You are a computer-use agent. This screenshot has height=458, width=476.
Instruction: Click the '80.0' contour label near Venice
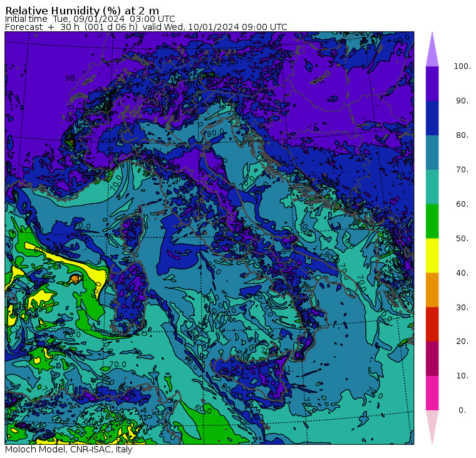pos(215,132)
